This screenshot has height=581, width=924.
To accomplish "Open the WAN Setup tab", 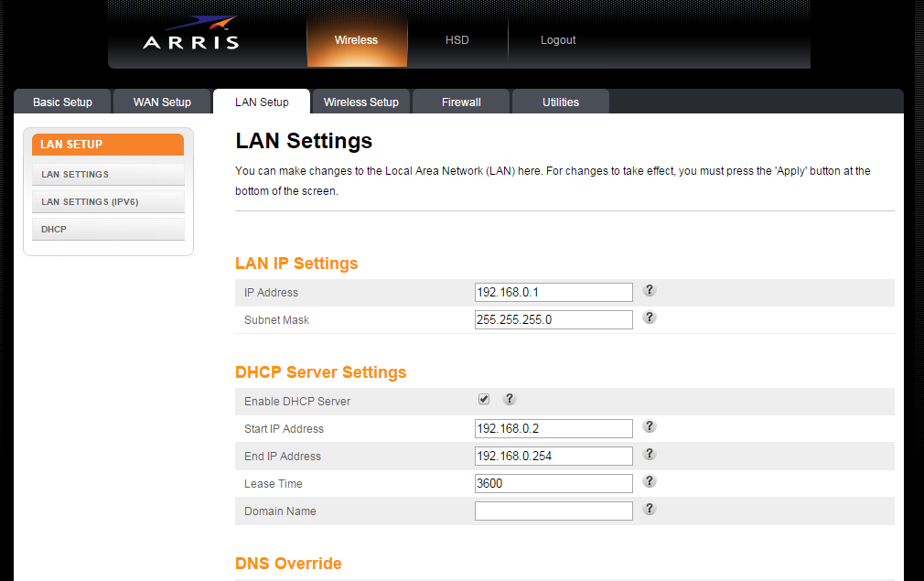I will 162,102.
